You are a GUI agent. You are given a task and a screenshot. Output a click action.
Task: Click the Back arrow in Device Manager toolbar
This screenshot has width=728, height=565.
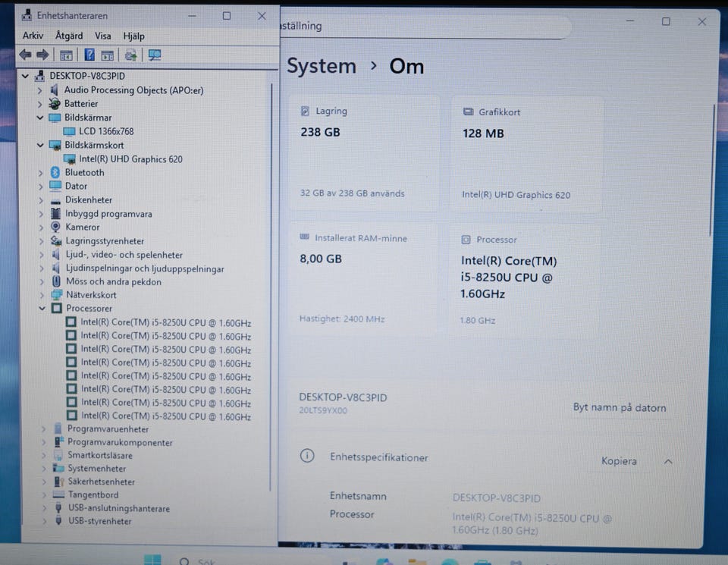coord(26,55)
